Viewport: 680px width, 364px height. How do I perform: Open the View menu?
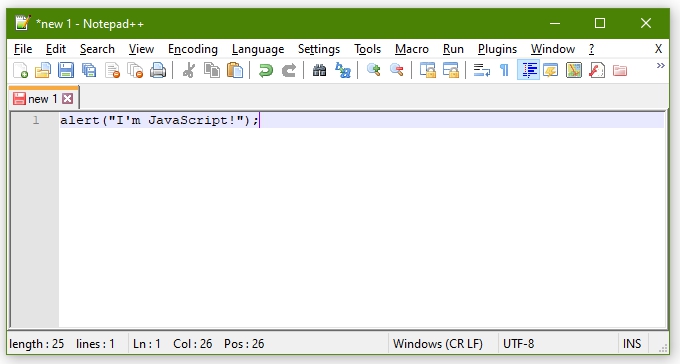(x=141, y=49)
